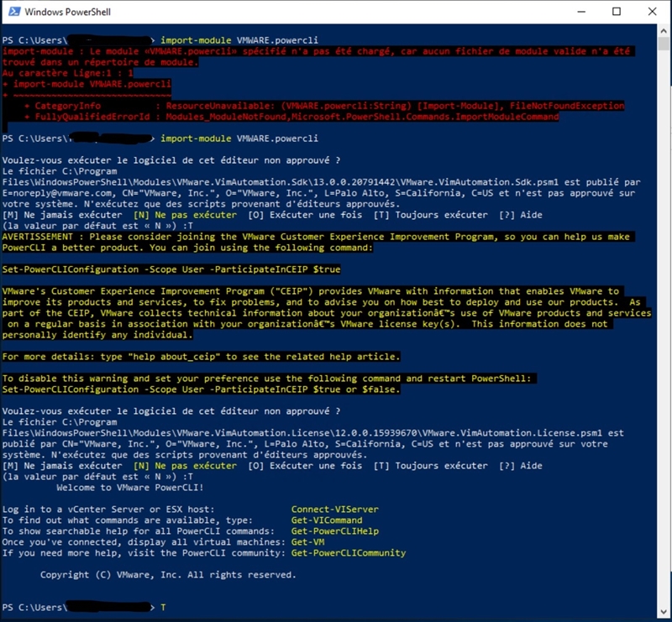The width and height of the screenshot is (672, 622).
Task: Click 'Get-VM' command text
Action: tap(307, 542)
